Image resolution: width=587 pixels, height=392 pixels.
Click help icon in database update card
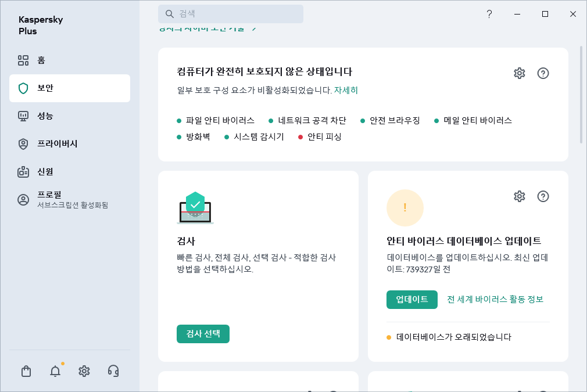[543, 196]
